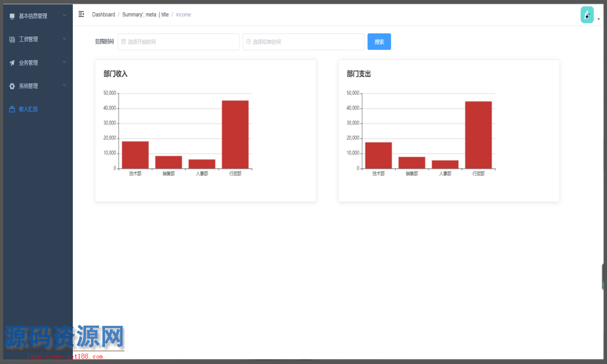Viewport: 607px width, 364px height.
Task: Click the pin icon in end time field
Action: 249,42
